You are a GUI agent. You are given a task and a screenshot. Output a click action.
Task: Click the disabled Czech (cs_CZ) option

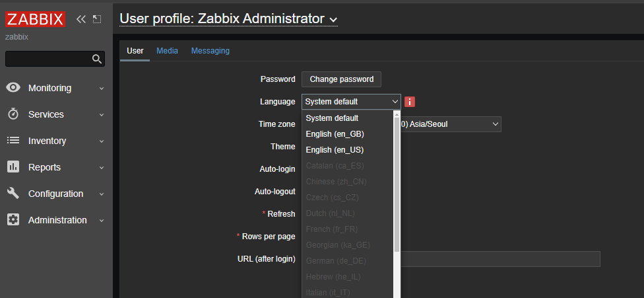click(348, 198)
